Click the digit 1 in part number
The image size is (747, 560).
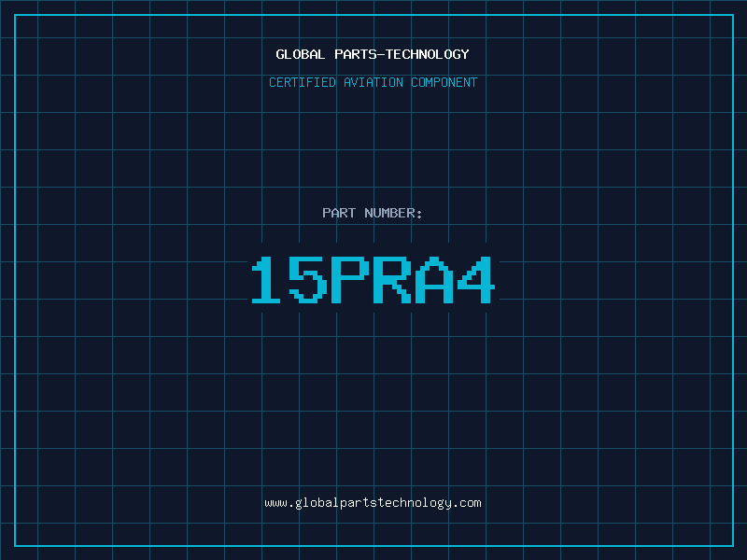[x=267, y=280]
